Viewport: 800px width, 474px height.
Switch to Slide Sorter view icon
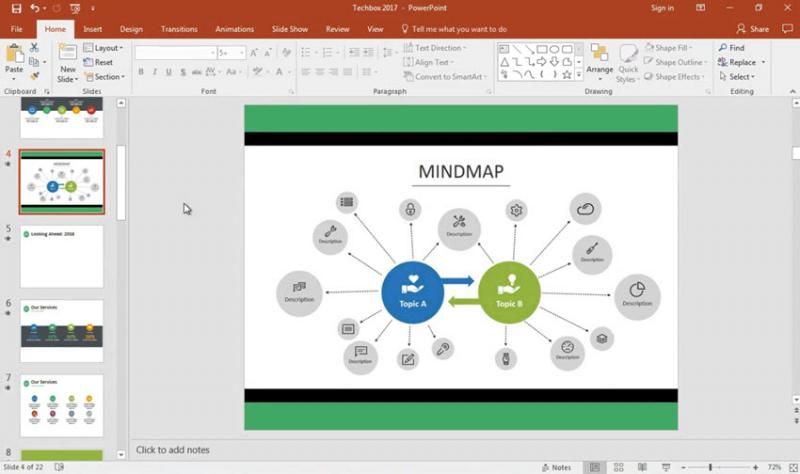click(618, 467)
